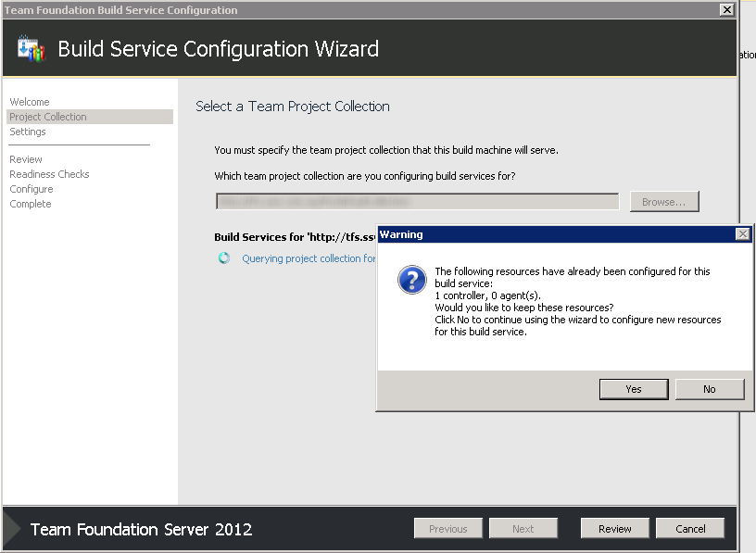The width and height of the screenshot is (756, 553).
Task: Click the 'Team Foundation Server 2012' footer text
Action: tap(141, 529)
